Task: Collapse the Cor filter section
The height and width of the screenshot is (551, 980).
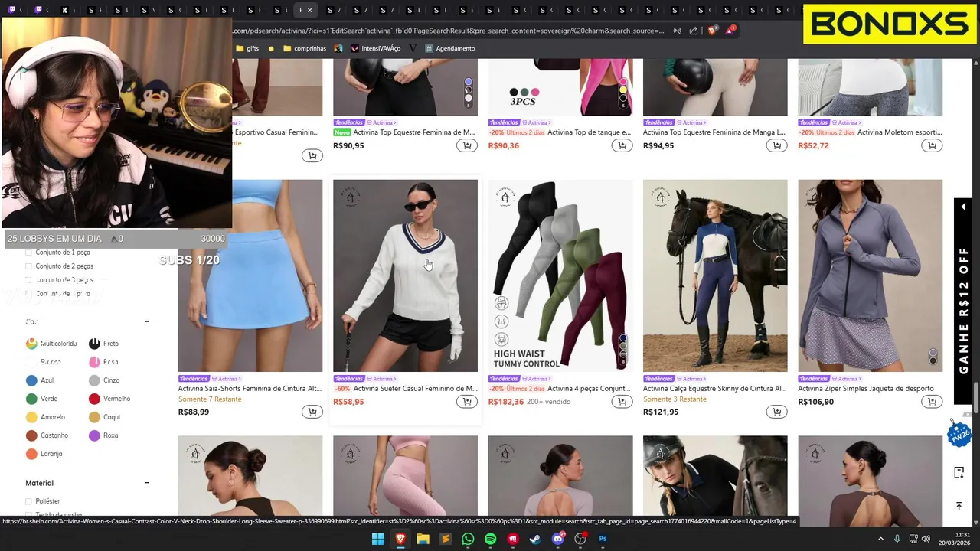Action: pos(147,321)
